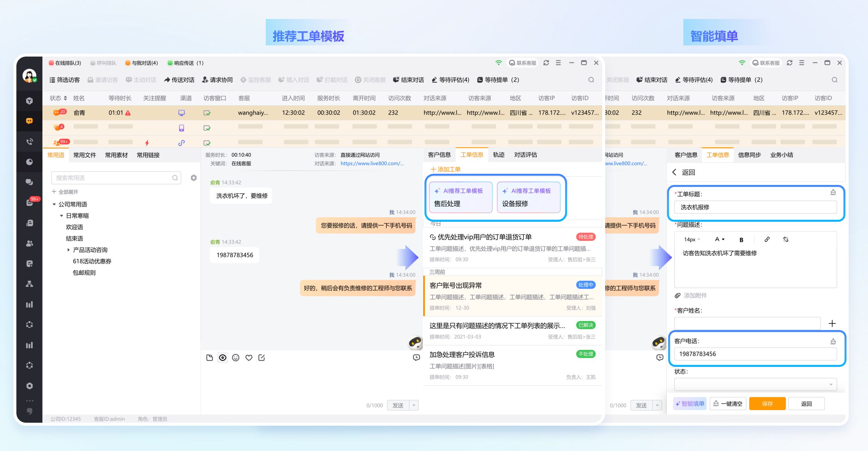This screenshot has width=868, height=451.
Task: Click the refresh icon next to 联系客服
Action: (546, 63)
